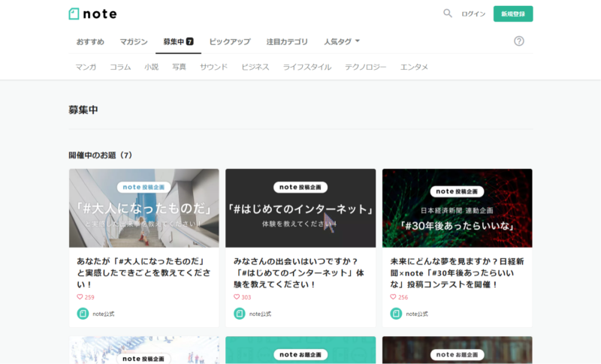Open the #はじめてのインターネット banner image
This screenshot has width=601, height=364.
[300, 208]
